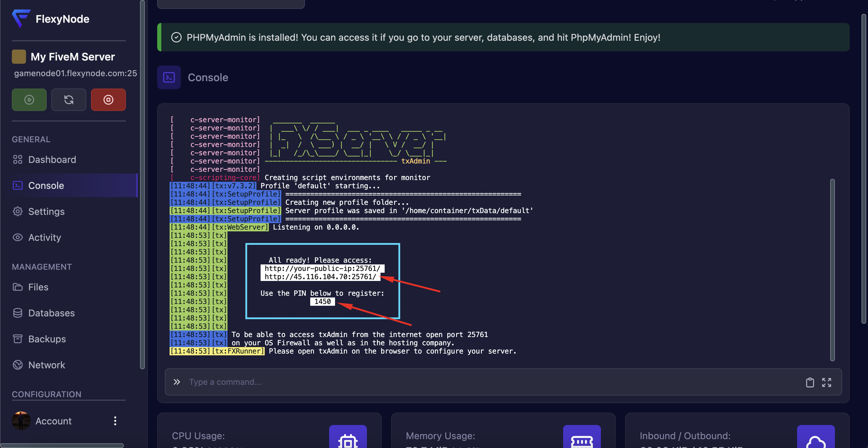Open the Network settings page
Screen dimensions: 868x448
tap(46, 365)
